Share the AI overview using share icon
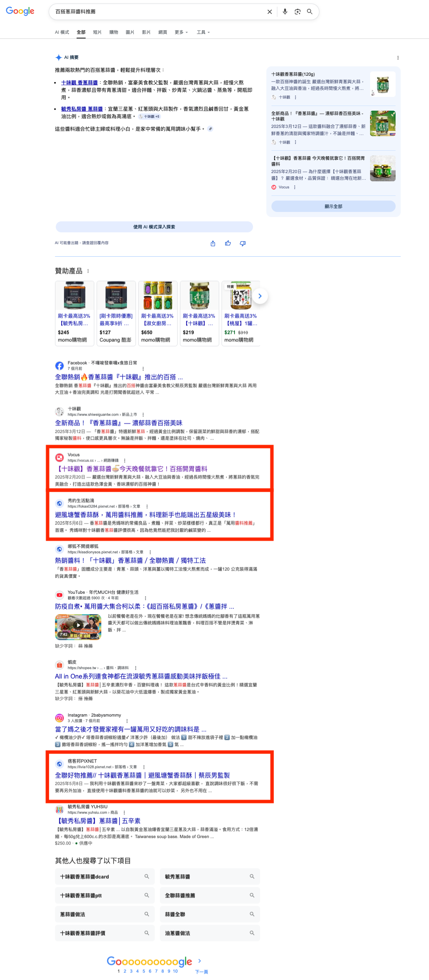 (213, 243)
